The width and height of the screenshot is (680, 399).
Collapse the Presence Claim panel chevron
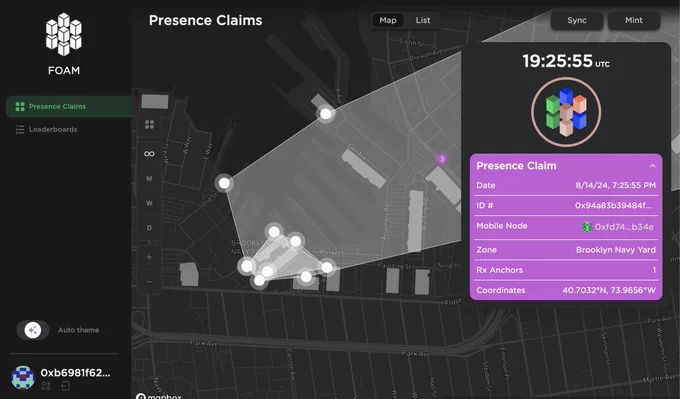click(x=652, y=166)
